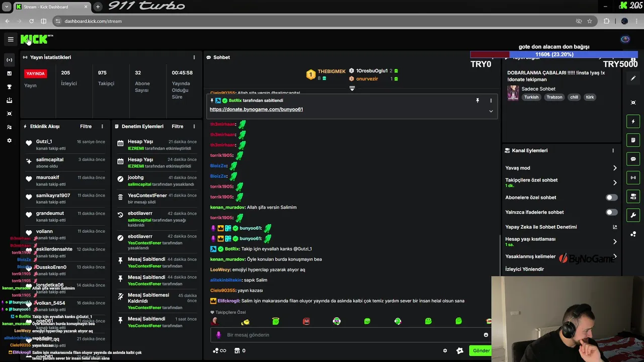
Task: Click salimcapital abone oldu event
Action: point(64,163)
